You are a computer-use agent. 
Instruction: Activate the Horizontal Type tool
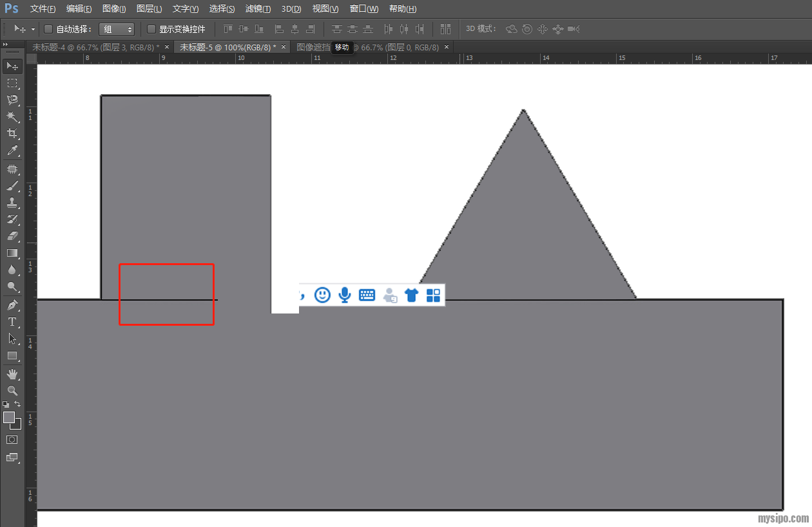pyautogui.click(x=12, y=322)
